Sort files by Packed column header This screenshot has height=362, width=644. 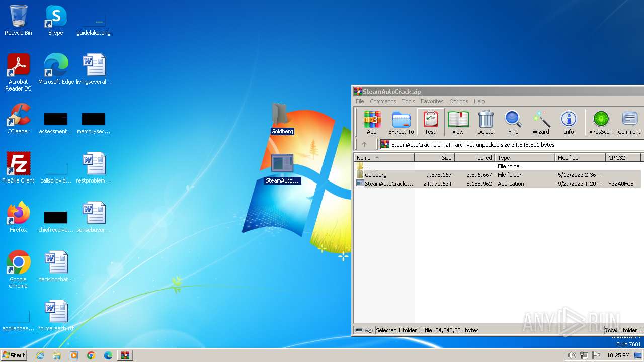point(474,158)
